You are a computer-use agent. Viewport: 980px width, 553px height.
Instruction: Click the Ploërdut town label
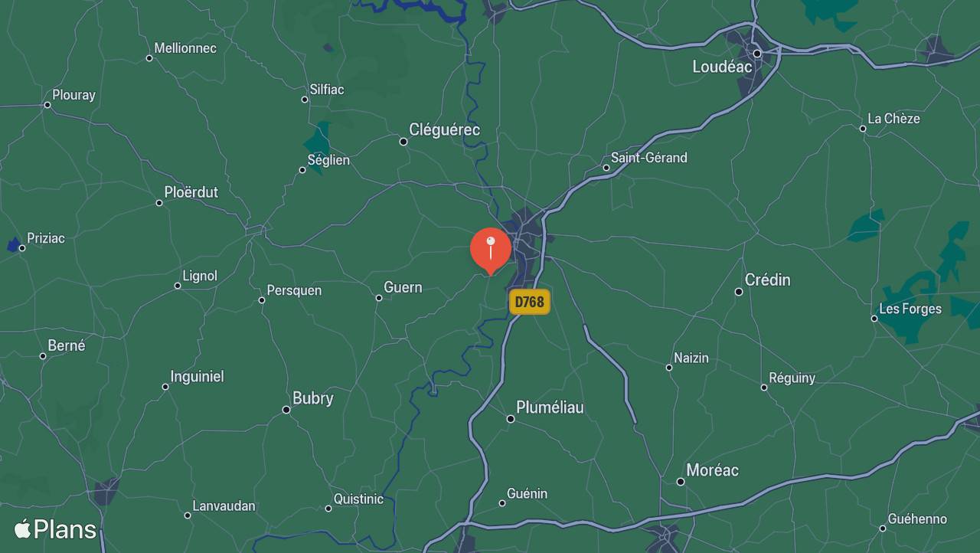191,192
